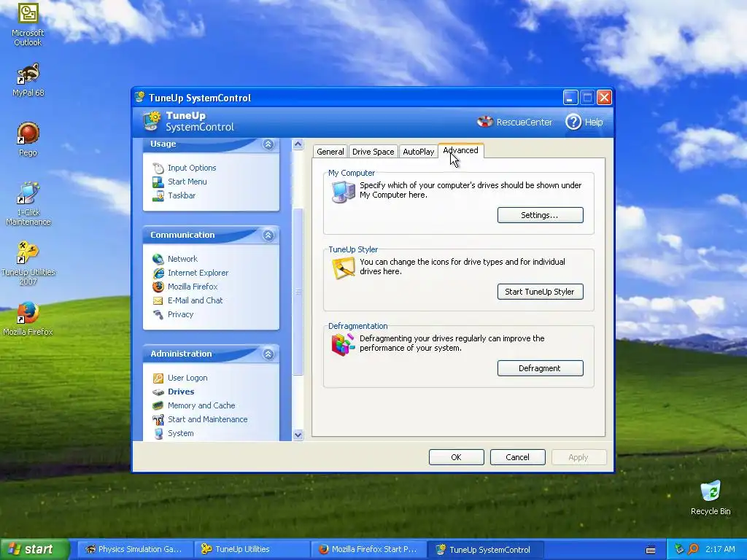Confirm with the OK button
This screenshot has width=747, height=560.
[x=457, y=457]
